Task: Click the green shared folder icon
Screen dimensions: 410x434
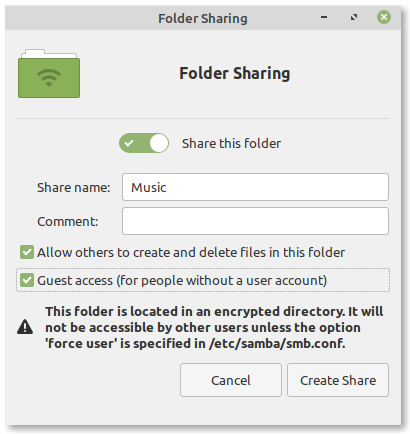Action: (x=49, y=73)
